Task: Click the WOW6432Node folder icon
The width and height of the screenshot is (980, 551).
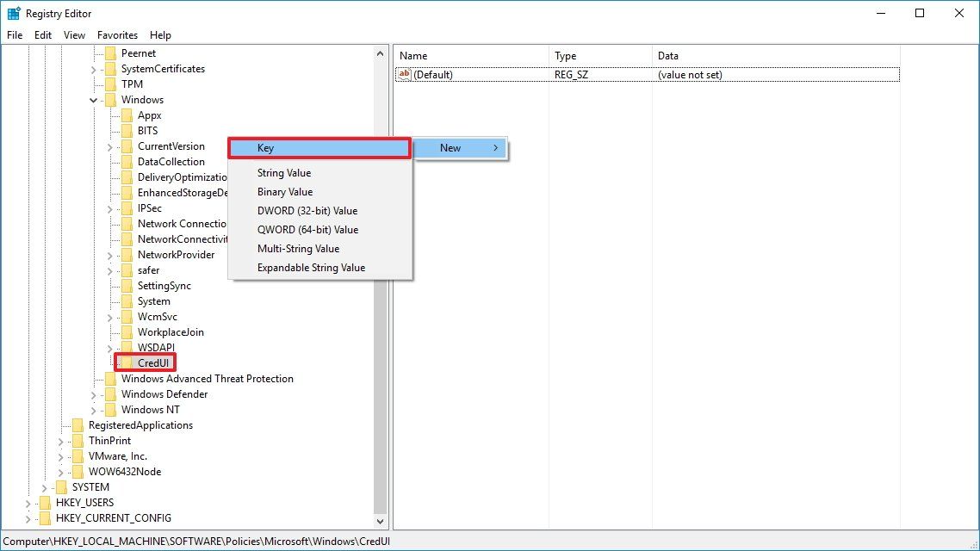Action: click(x=79, y=471)
